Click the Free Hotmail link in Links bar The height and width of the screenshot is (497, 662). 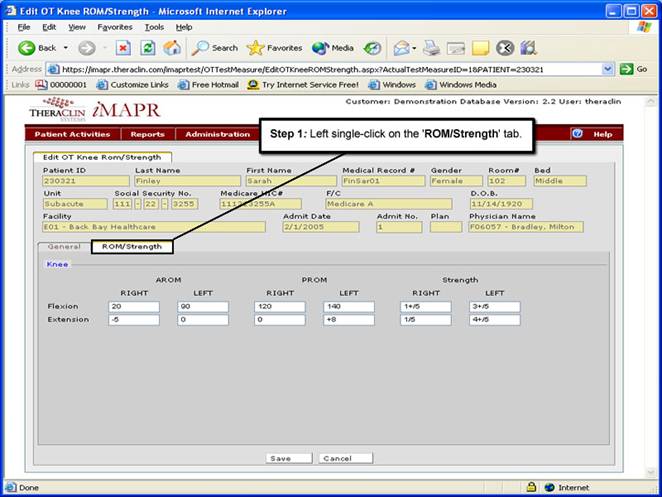click(x=209, y=85)
